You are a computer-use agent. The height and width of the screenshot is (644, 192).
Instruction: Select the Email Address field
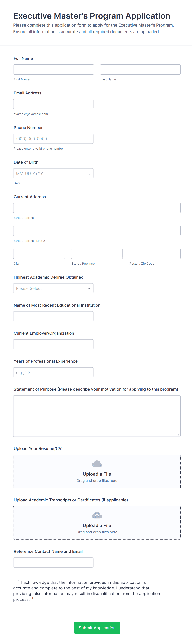click(x=53, y=104)
